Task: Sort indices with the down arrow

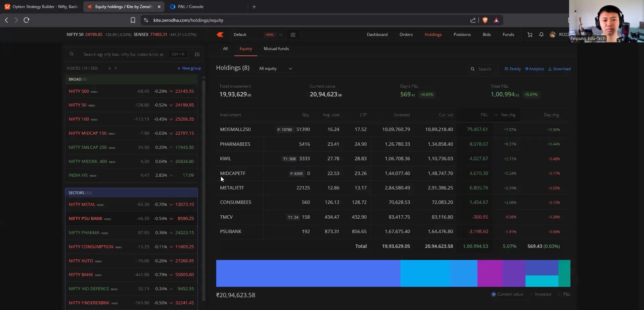Action: coord(109,68)
